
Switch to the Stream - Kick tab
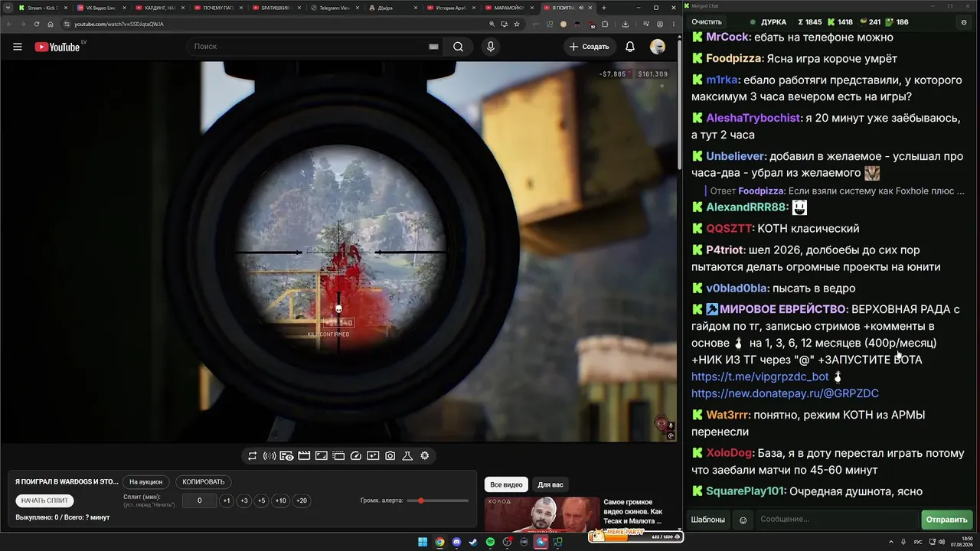click(x=42, y=8)
